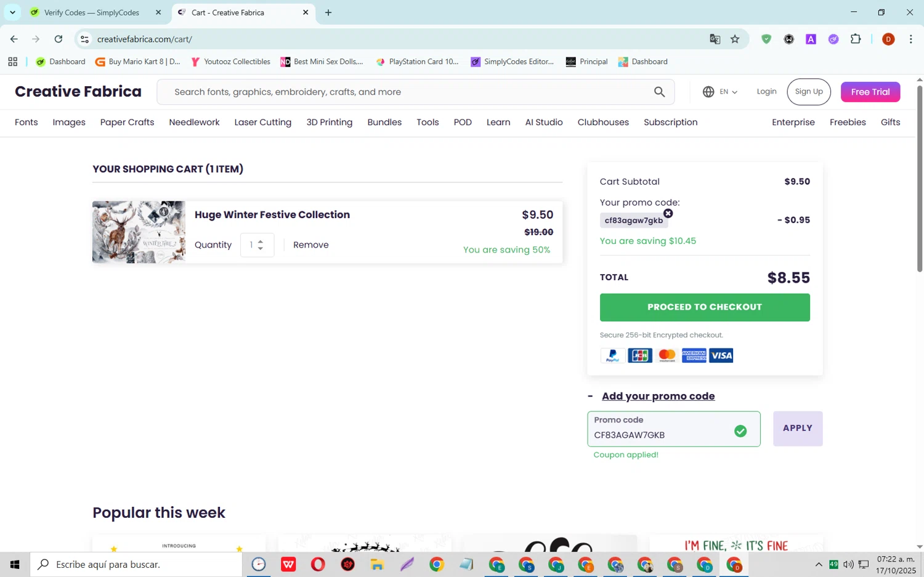Open File Explorer from taskbar
Image resolution: width=924 pixels, height=577 pixels.
tap(377, 564)
